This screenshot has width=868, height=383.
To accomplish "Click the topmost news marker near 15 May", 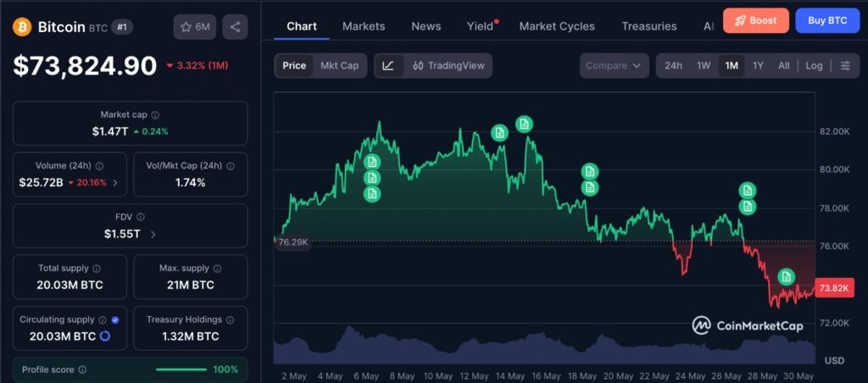I will (524, 124).
